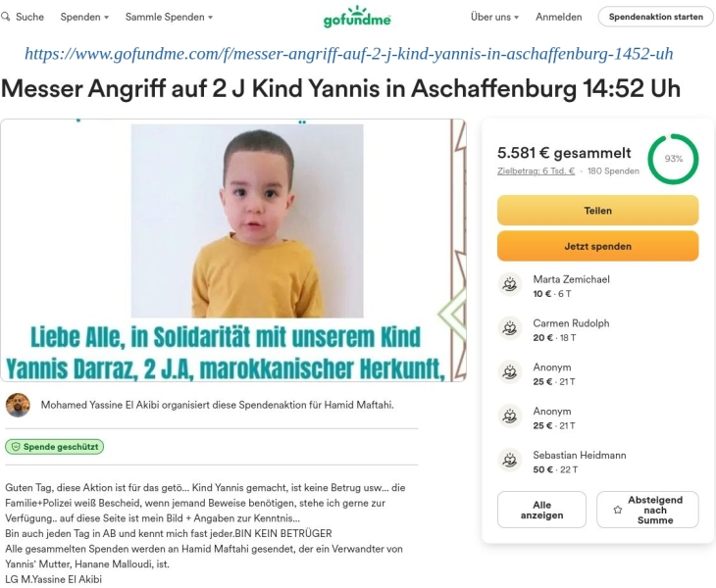Open the GoFundMe logo homepage
Viewport: 716px width, 588px height.
click(x=357, y=17)
